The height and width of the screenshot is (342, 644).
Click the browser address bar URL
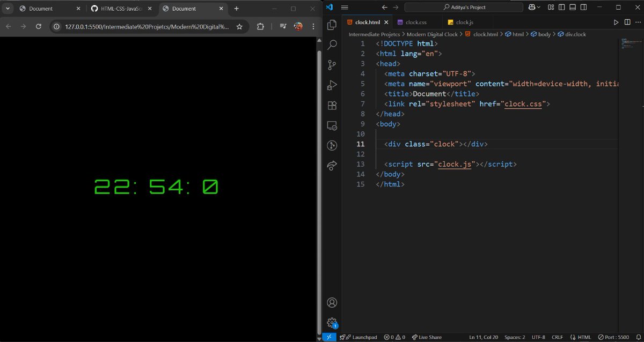point(147,26)
